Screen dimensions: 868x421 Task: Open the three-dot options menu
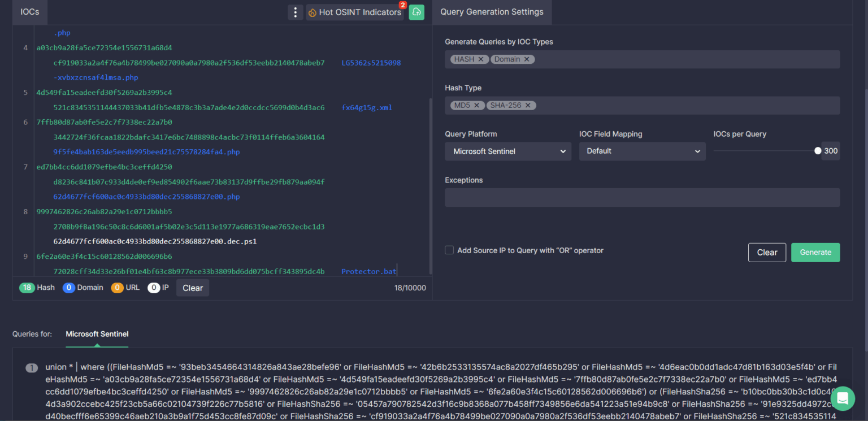click(x=296, y=12)
